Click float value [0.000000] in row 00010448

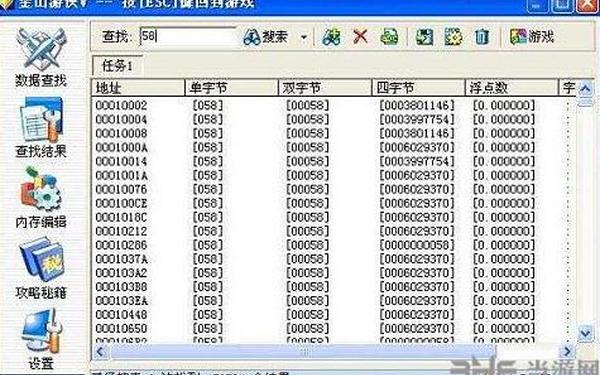click(504, 315)
